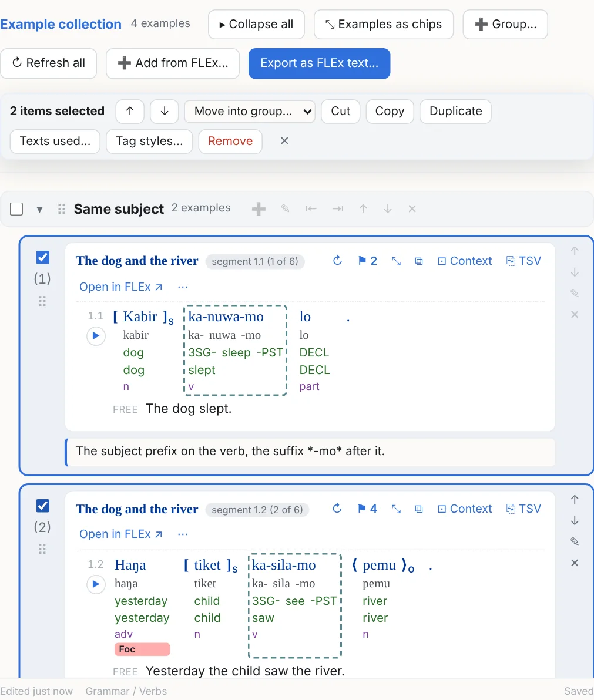Cut the selected items
This screenshot has width=594, height=700.
(x=340, y=111)
